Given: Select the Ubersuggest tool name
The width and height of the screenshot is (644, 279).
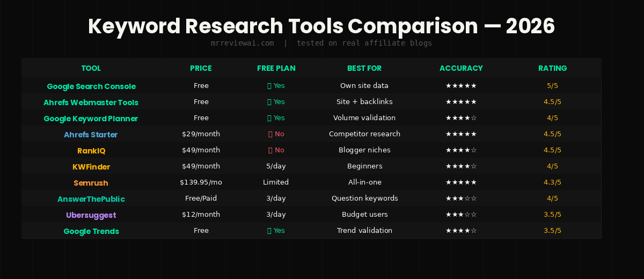Looking at the screenshot, I should (x=91, y=215).
